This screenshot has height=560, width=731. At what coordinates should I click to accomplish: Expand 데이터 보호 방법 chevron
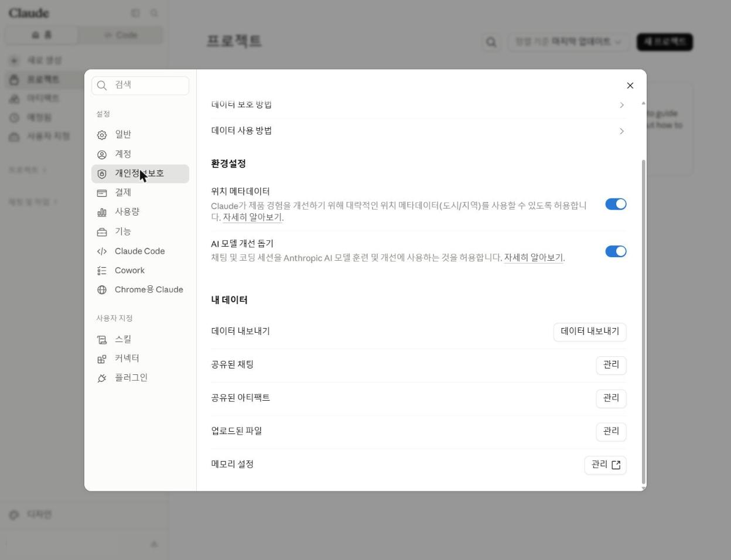(x=621, y=105)
